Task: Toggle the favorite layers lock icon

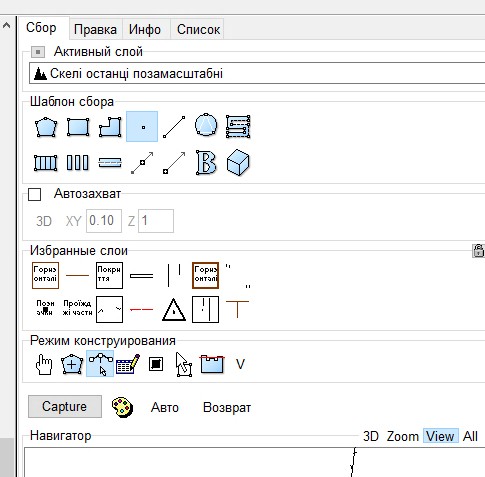Action: 478,251
